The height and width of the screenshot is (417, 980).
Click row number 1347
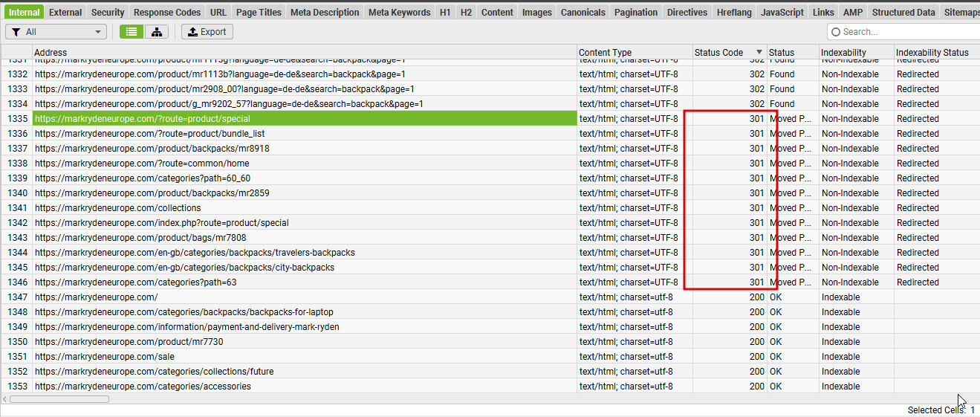(16, 297)
